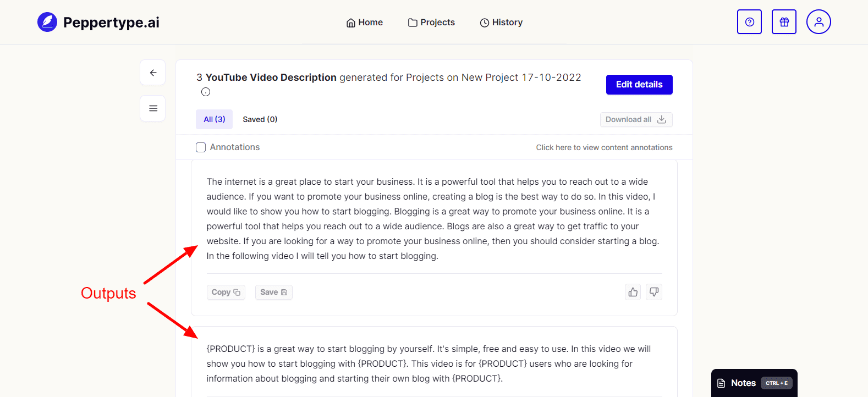The image size is (868, 397).
Task: Click the Peppertype.ai logo
Action: (98, 23)
